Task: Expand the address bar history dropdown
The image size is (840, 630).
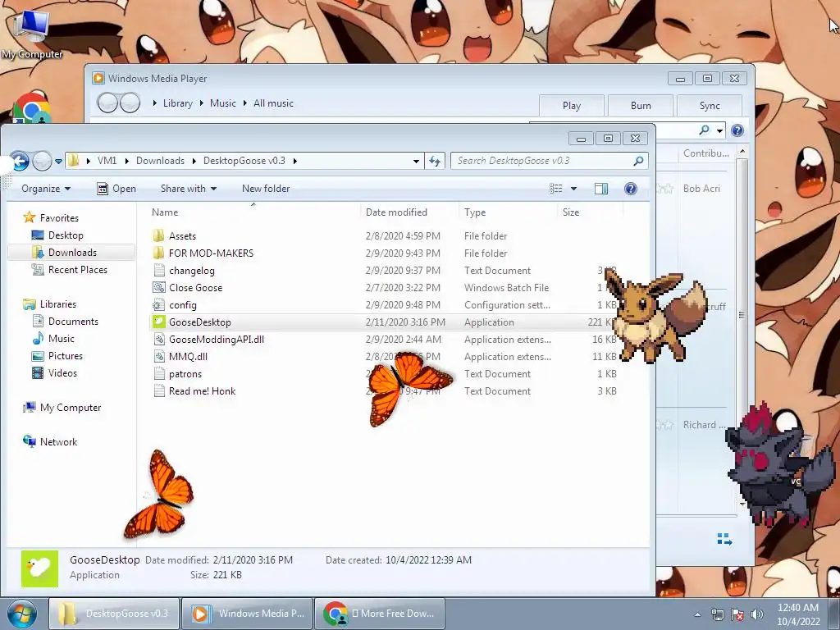Action: point(416,161)
